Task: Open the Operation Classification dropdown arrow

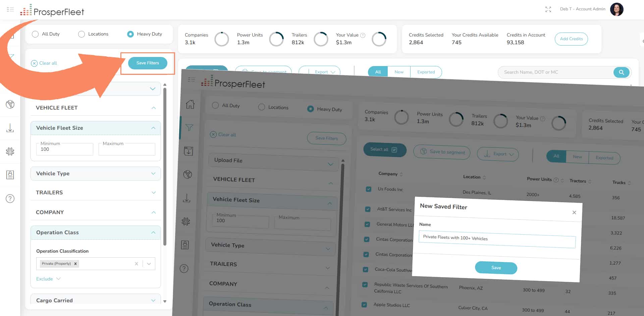Action: [149, 264]
